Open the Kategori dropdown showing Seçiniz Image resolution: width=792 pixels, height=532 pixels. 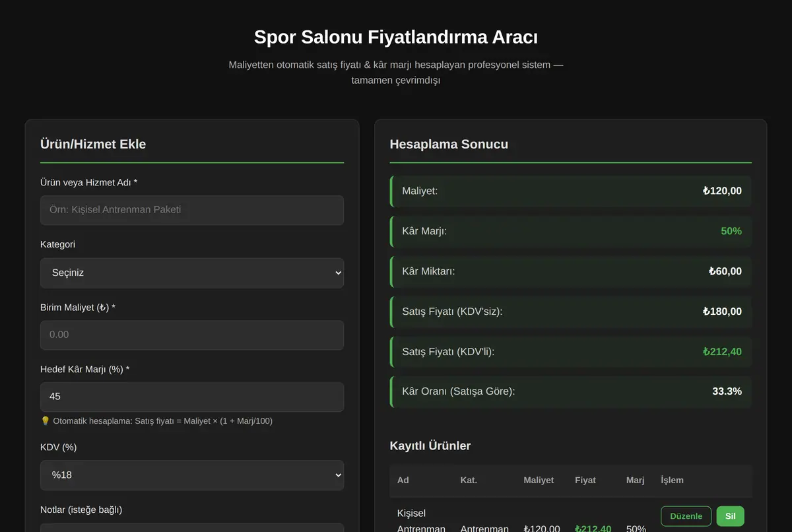click(x=192, y=273)
